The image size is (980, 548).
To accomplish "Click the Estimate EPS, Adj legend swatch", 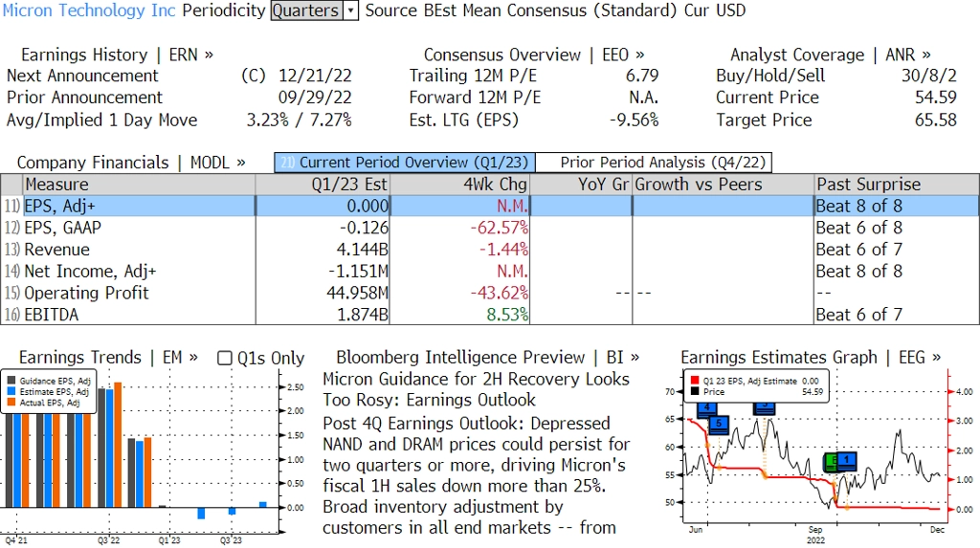I will click(11, 392).
